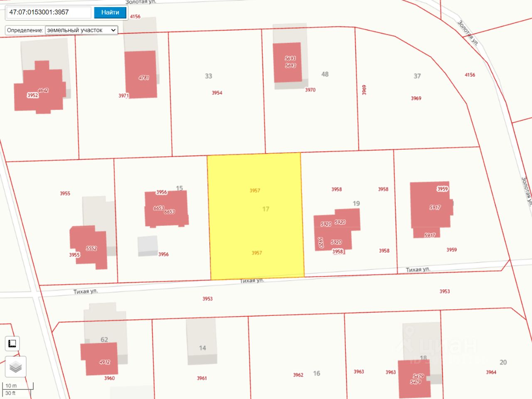Click building 5552 on parcel 3955
Image resolution: width=532 pixels, height=399 pixels.
pos(89,247)
